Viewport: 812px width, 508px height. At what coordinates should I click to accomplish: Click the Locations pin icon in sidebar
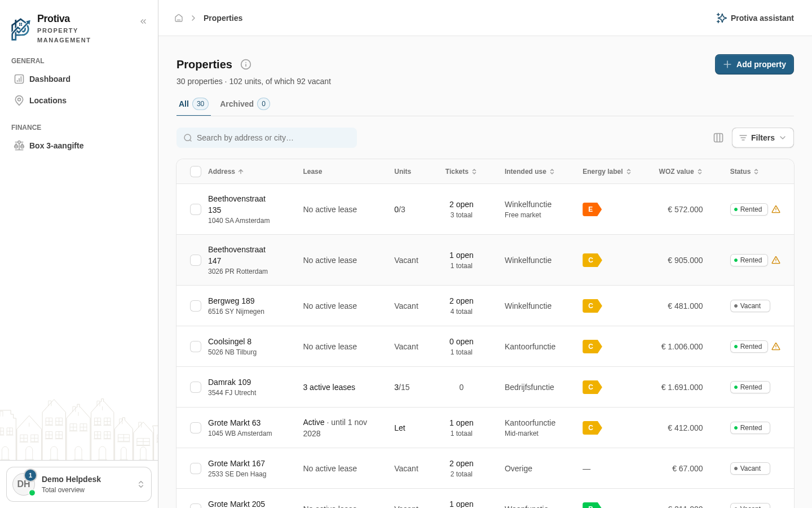[x=19, y=100]
